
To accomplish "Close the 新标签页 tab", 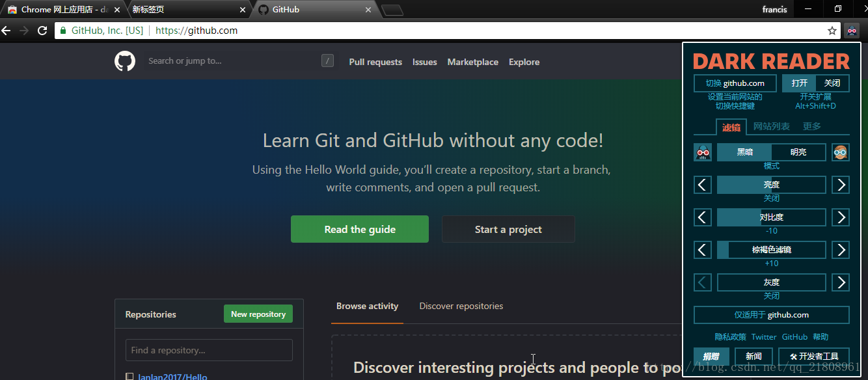I will tap(243, 10).
